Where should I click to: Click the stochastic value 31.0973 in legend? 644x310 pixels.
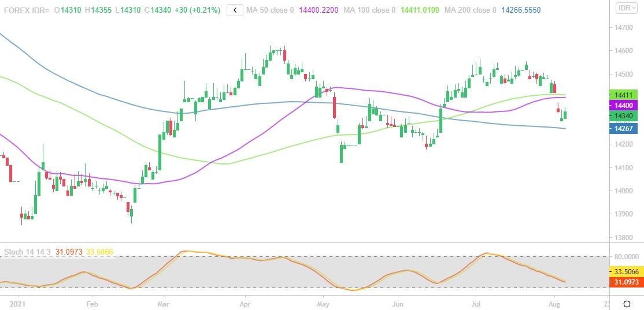pyautogui.click(x=68, y=252)
